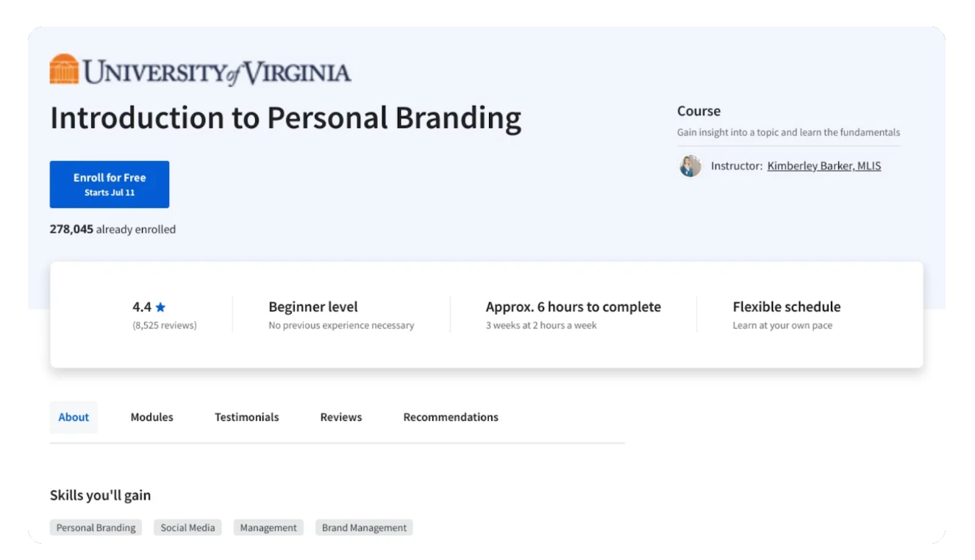Click the Brand Management skill tag

[x=363, y=527]
